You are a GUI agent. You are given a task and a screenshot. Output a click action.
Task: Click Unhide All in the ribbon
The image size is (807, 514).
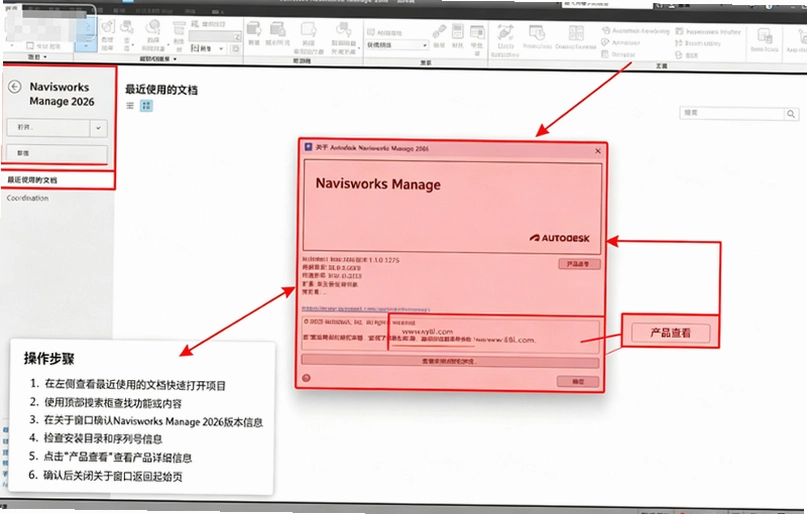343,38
